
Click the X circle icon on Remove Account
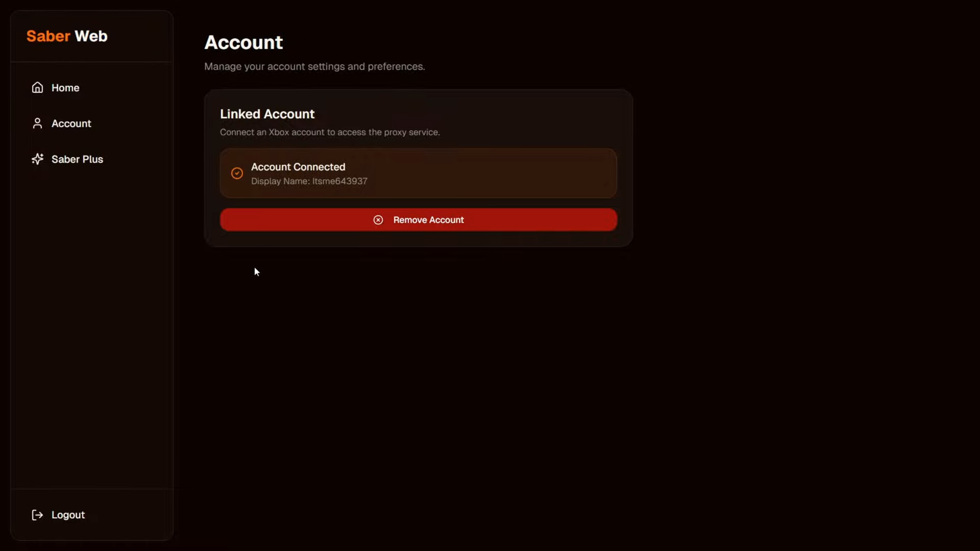coord(378,220)
